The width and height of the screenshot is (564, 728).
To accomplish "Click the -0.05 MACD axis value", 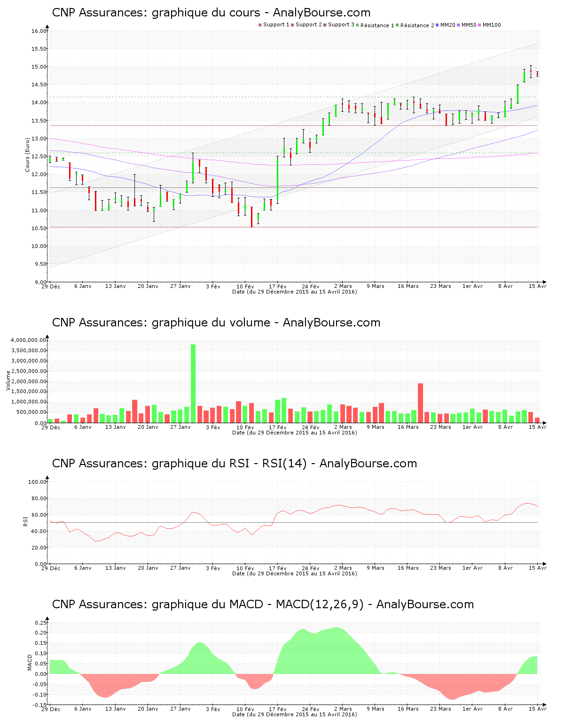I will coord(40,684).
